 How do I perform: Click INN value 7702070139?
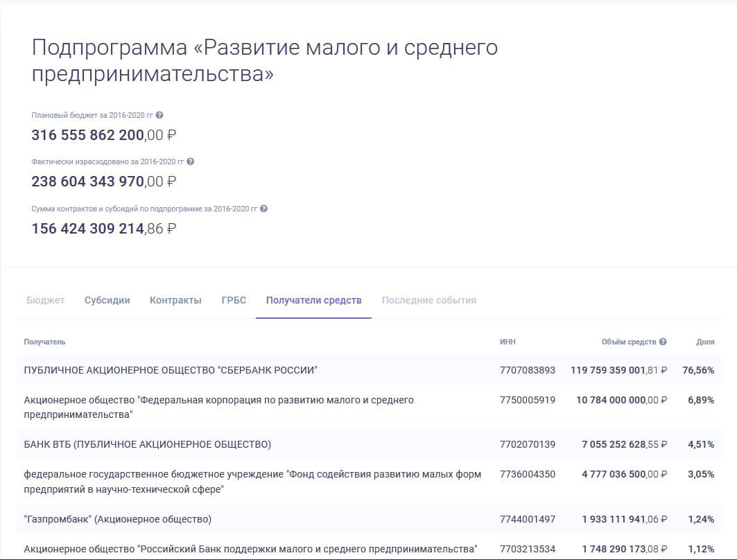click(x=528, y=444)
